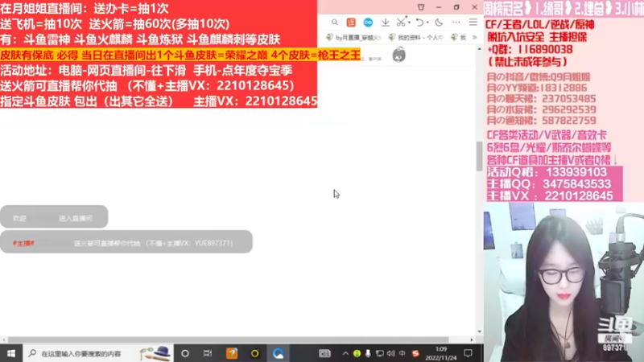Open the volume speaker tray icon
The width and height of the screenshot is (644, 362).
[390, 353]
